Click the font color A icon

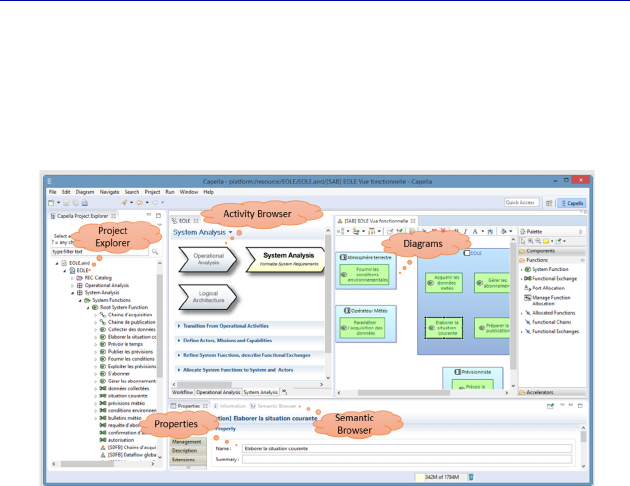pos(475,231)
